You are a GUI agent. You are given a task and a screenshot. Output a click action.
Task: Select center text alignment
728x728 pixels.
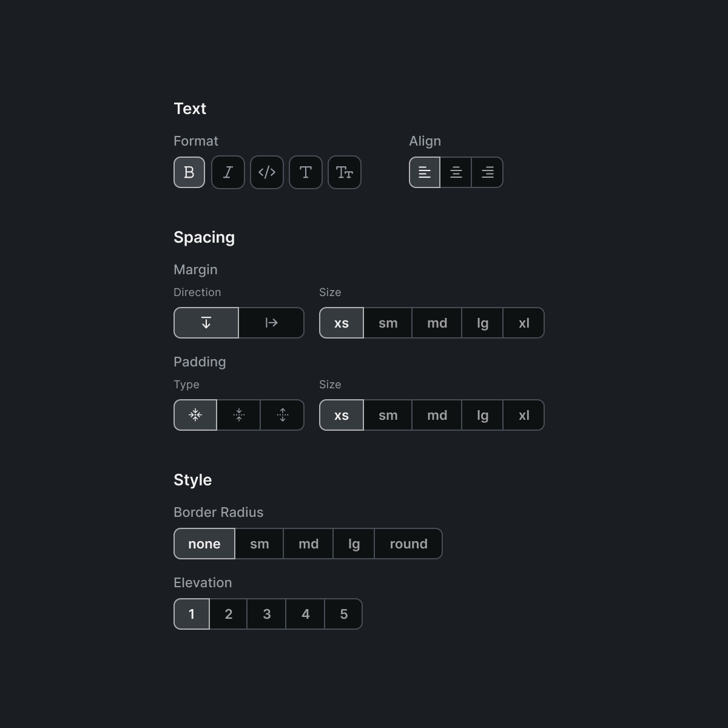click(x=456, y=172)
